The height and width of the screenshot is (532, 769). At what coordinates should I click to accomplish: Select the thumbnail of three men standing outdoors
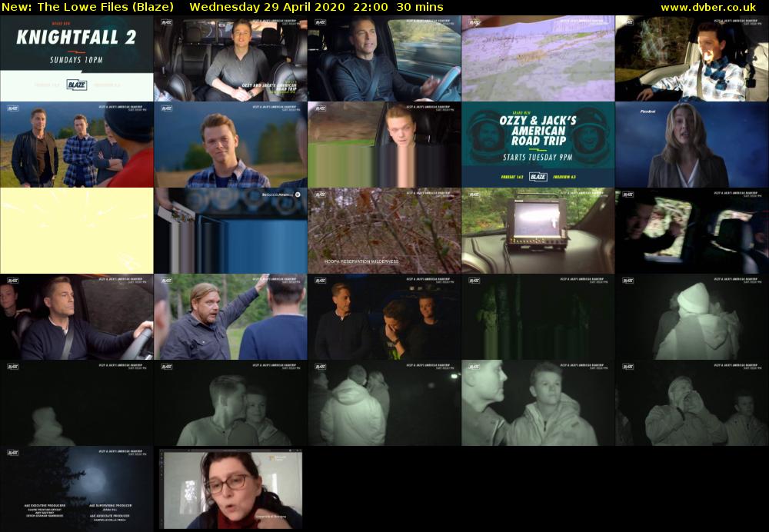coord(77,145)
